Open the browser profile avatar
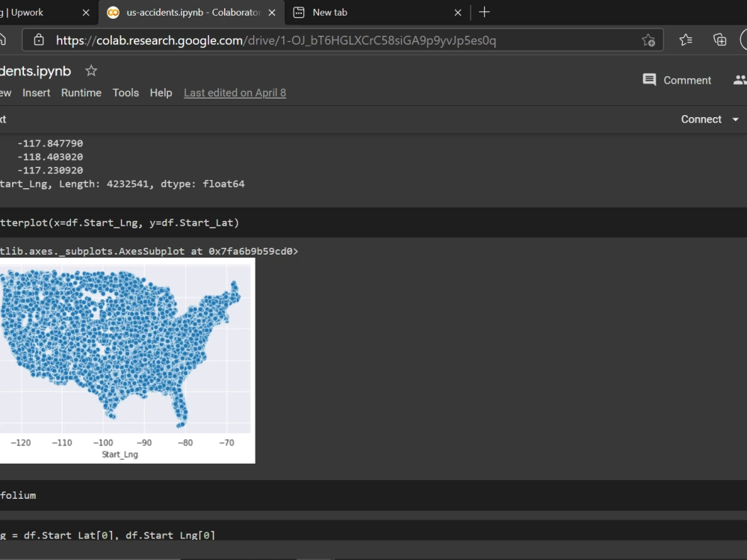This screenshot has width=747, height=560. click(x=744, y=40)
